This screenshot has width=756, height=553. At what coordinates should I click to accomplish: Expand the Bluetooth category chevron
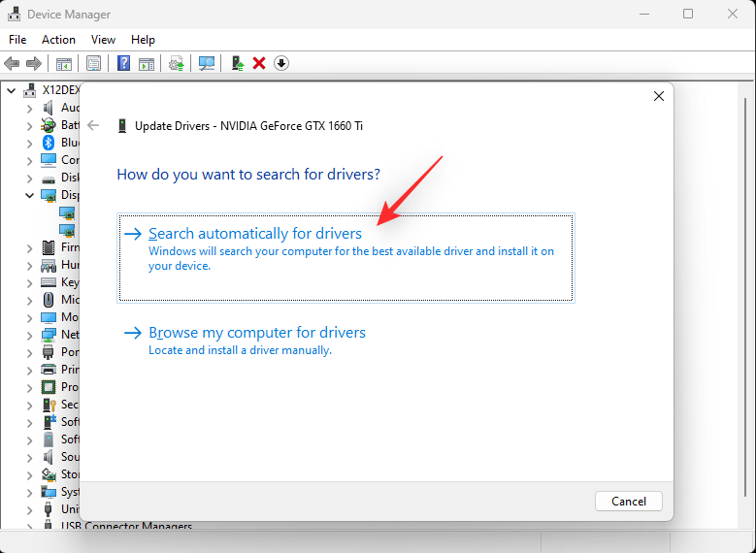[x=30, y=143]
